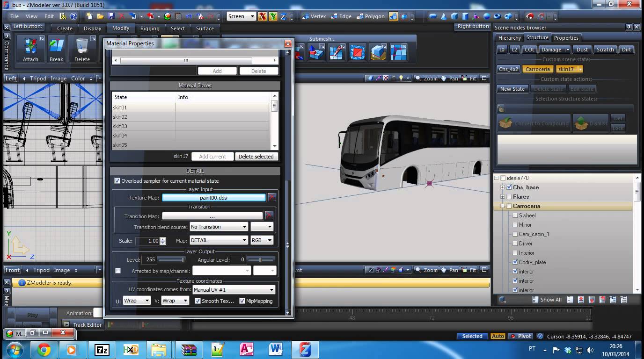Open Microsoft Word from the taskbar
Image resolution: width=644 pixels, height=359 pixels.
pos(276,350)
